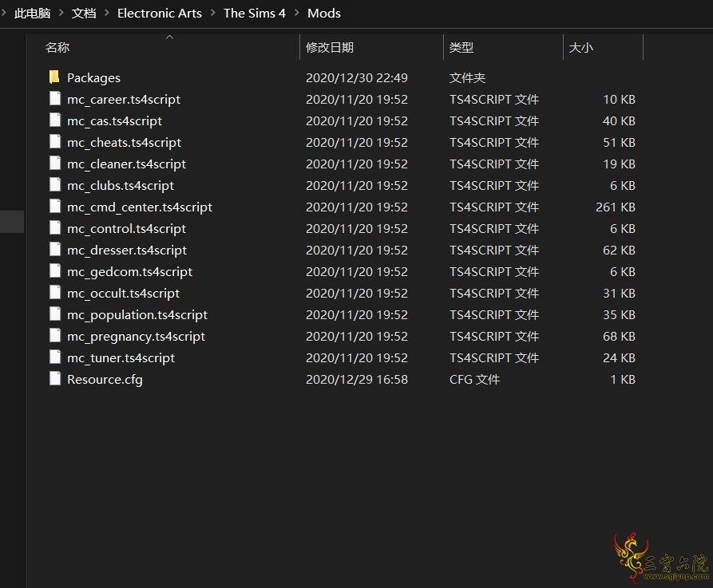The height and width of the screenshot is (588, 713).
Task: Click the 261 KB size of mc_cmd_center
Action: 616,207
